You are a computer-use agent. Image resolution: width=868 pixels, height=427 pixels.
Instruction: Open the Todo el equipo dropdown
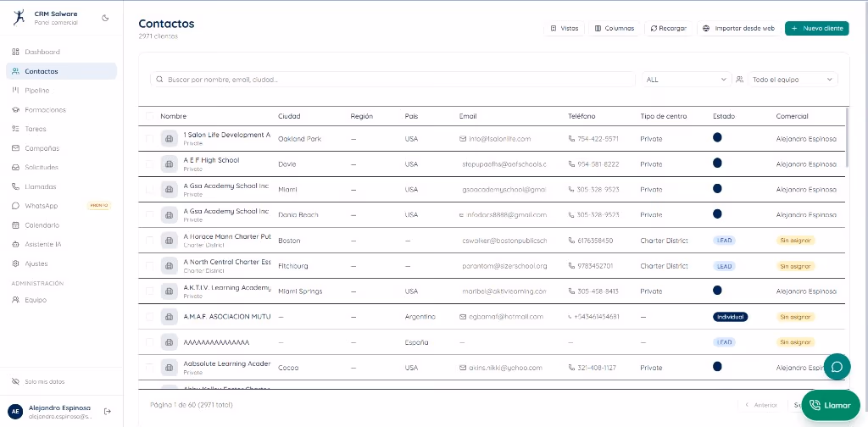[793, 80]
